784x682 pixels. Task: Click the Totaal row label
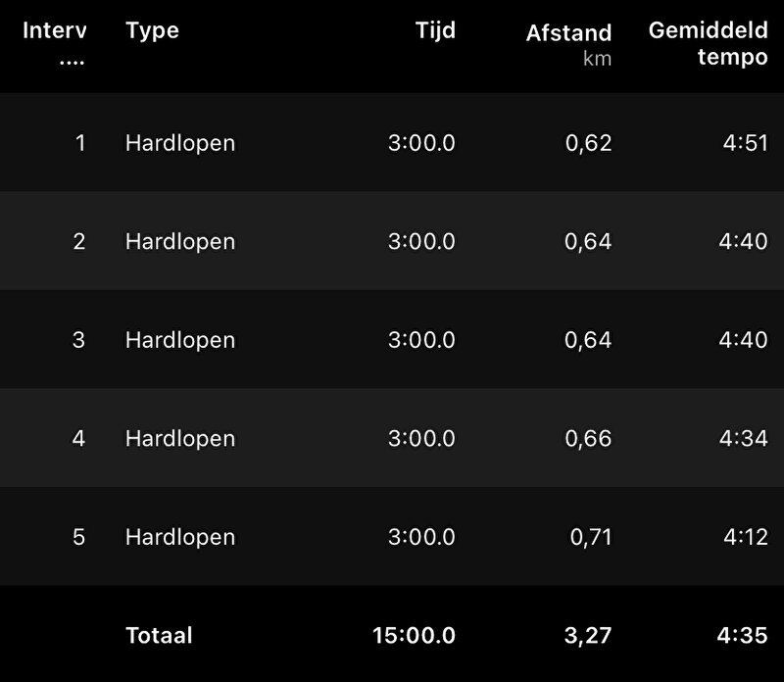[159, 636]
